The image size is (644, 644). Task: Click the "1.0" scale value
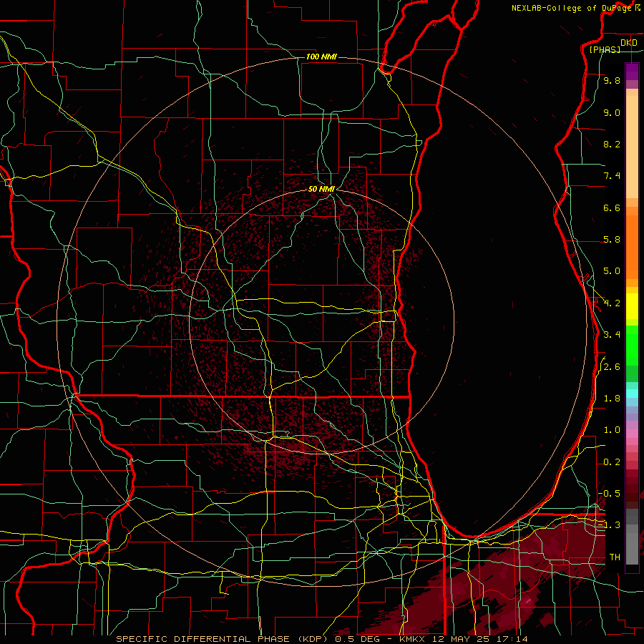(x=612, y=430)
